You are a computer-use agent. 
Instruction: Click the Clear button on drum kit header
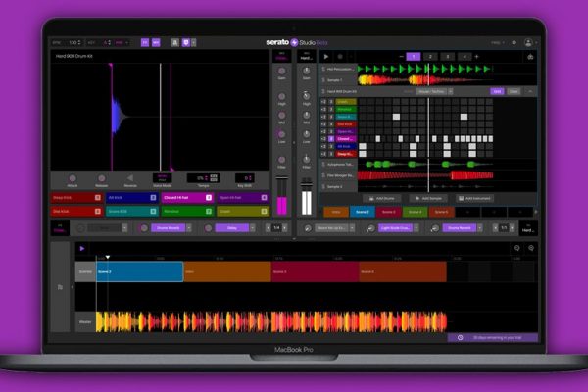(514, 91)
